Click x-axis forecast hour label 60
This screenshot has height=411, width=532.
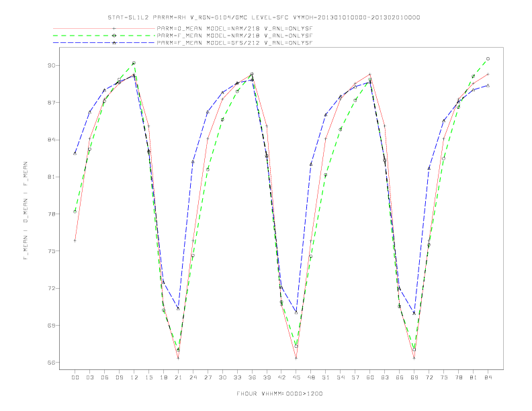tap(370, 377)
